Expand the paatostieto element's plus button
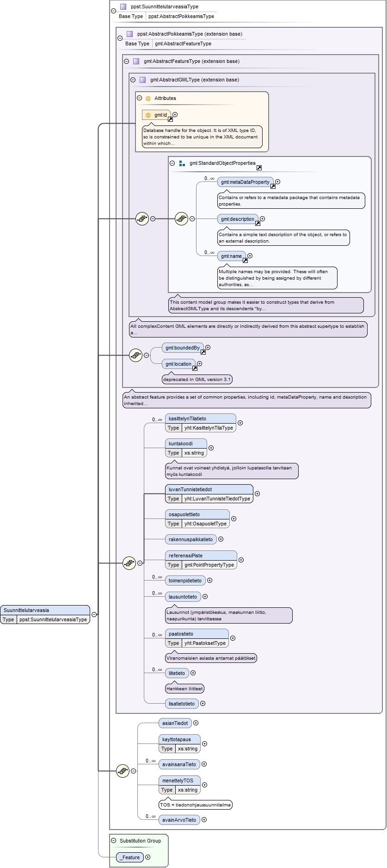This screenshot has width=387, height=868. [233, 638]
